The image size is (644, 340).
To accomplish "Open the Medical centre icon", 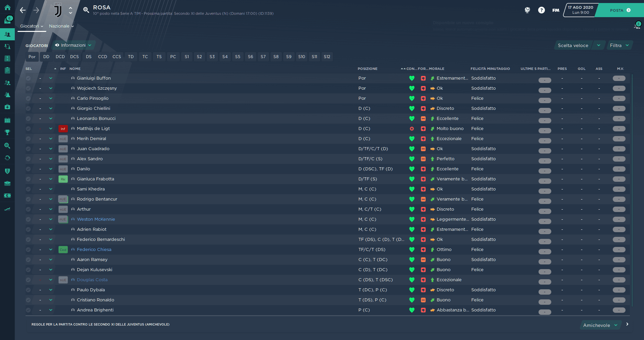I will [x=7, y=107].
